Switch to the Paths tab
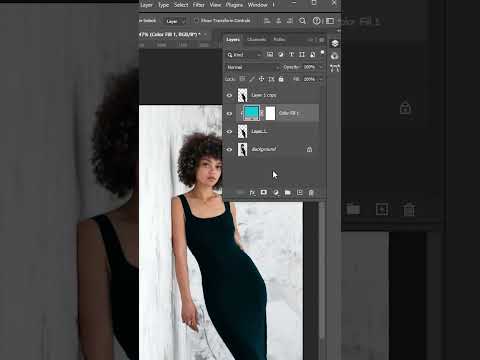Screen dimensions: 480x360 point(279,39)
